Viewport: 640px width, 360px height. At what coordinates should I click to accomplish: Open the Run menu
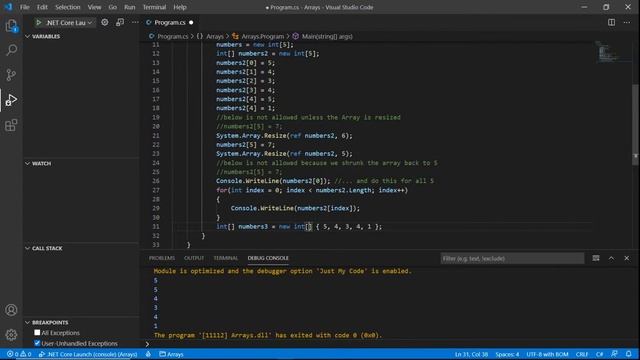[x=130, y=7]
